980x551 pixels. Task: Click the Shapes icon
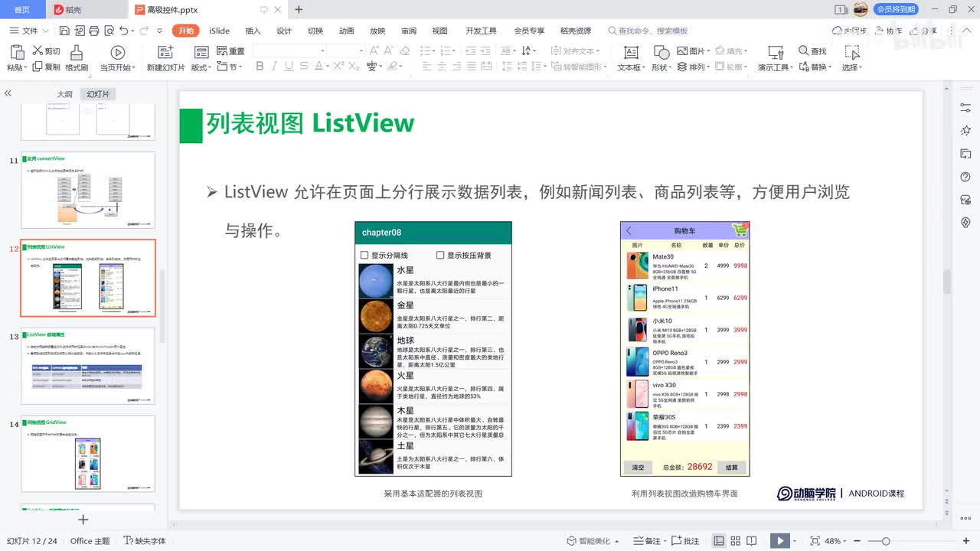coord(661,52)
